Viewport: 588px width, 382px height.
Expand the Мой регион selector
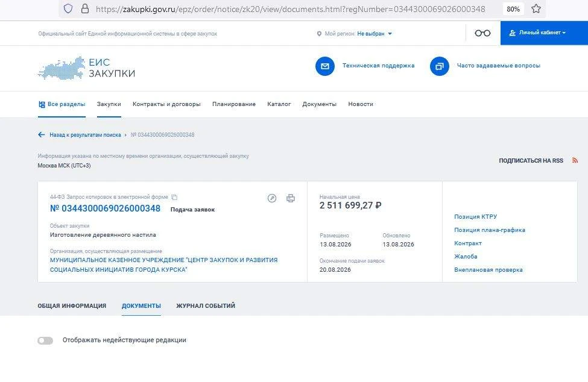[x=375, y=34]
